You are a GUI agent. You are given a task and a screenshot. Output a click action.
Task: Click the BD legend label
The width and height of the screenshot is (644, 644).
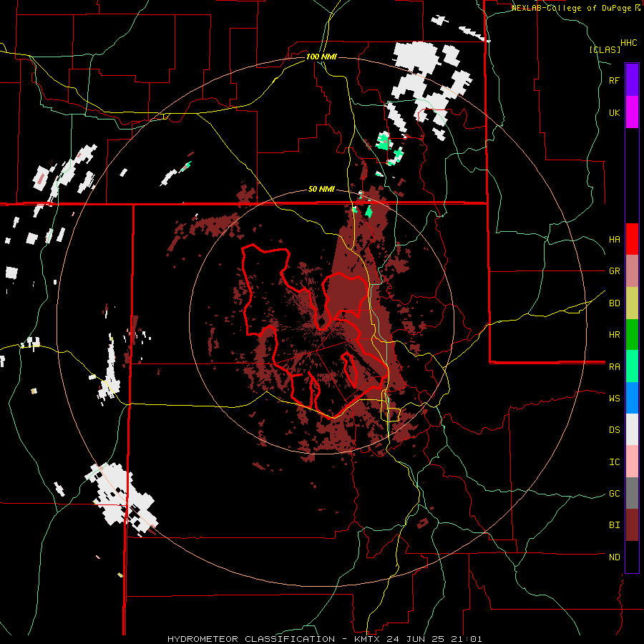pos(615,303)
